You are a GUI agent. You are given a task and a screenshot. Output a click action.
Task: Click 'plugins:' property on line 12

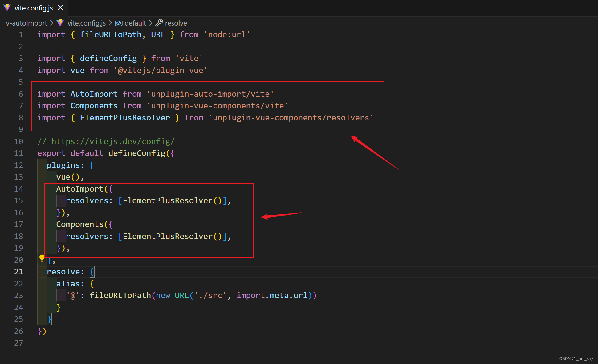(x=65, y=165)
